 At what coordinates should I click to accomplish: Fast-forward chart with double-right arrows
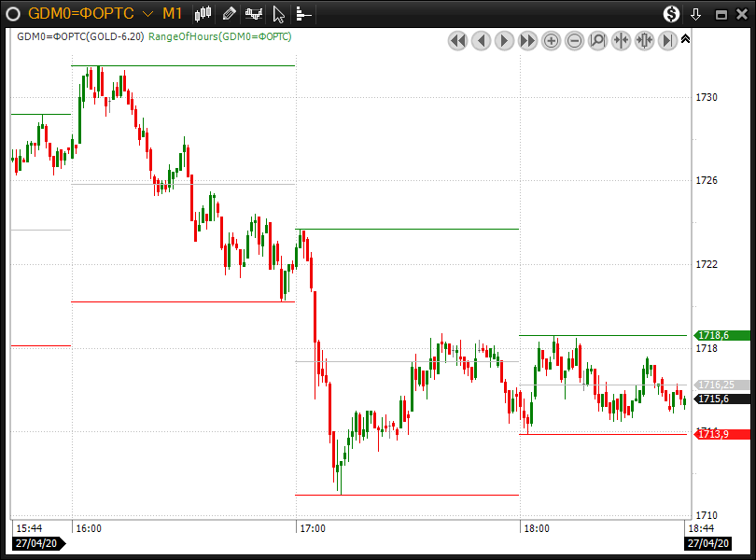[527, 40]
